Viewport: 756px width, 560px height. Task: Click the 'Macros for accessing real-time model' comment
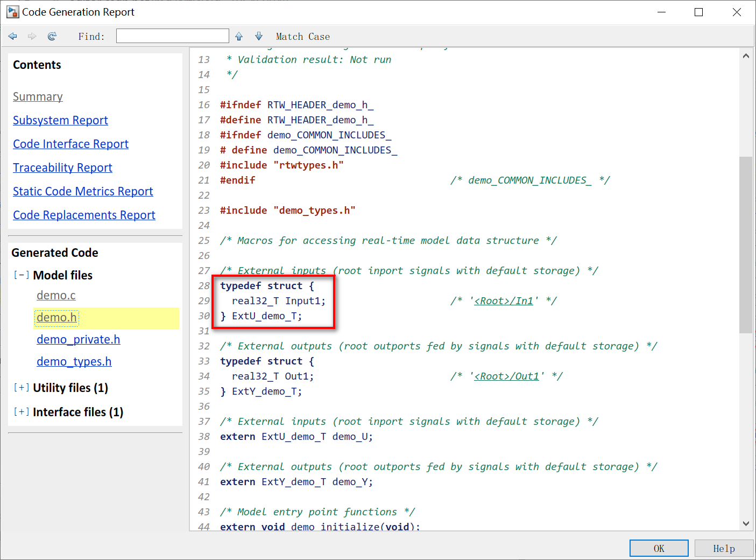tap(388, 241)
